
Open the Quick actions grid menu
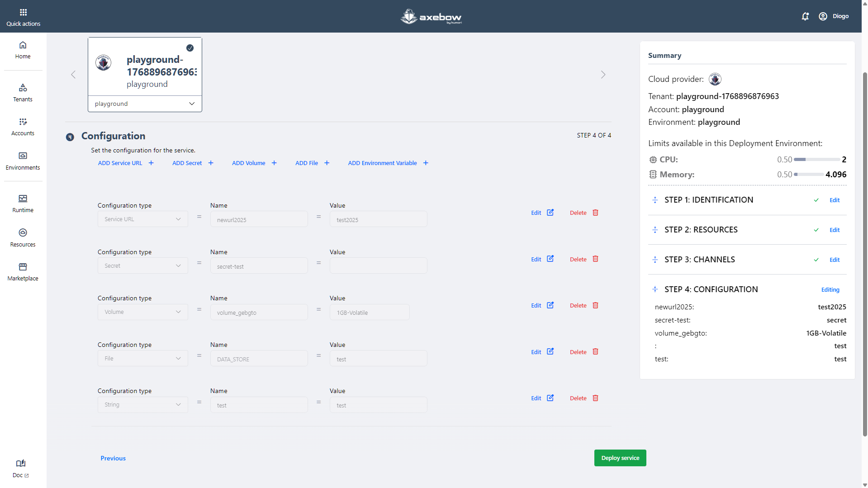pyautogui.click(x=23, y=17)
